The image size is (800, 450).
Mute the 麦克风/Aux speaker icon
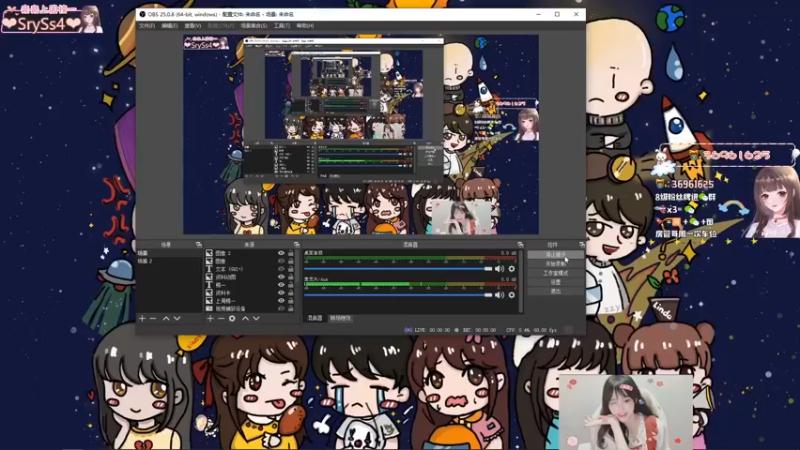(499, 295)
